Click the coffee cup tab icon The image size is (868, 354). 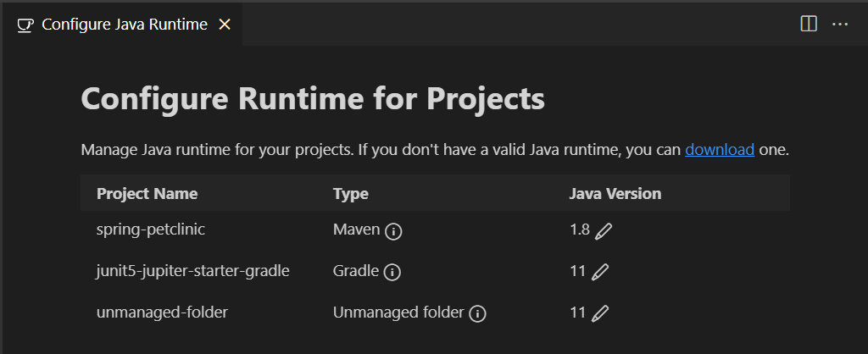coord(25,25)
